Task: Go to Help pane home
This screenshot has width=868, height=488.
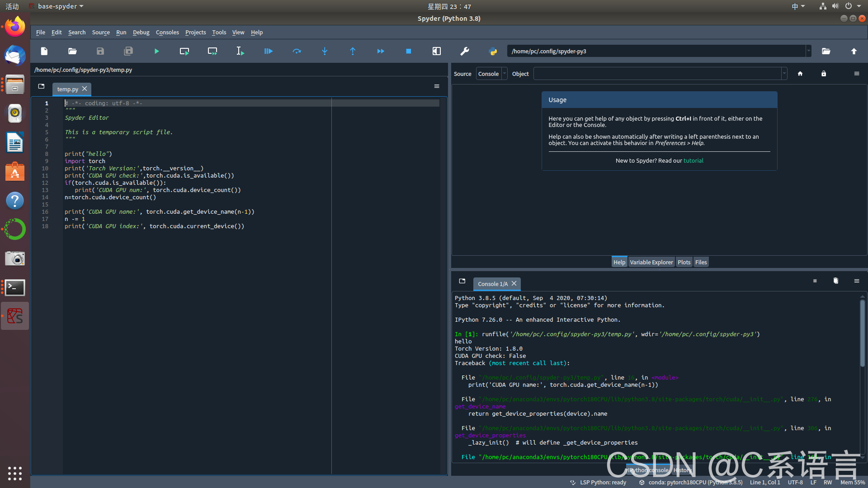Action: point(800,74)
